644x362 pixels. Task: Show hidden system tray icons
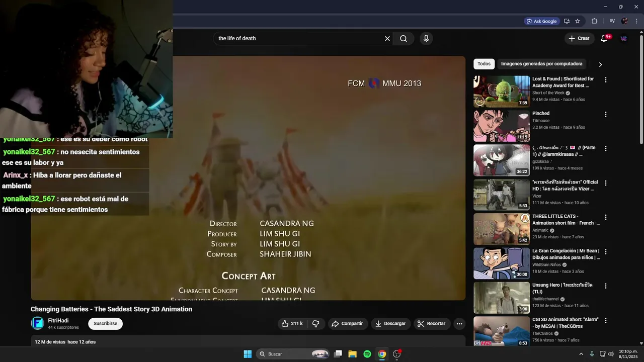581,354
